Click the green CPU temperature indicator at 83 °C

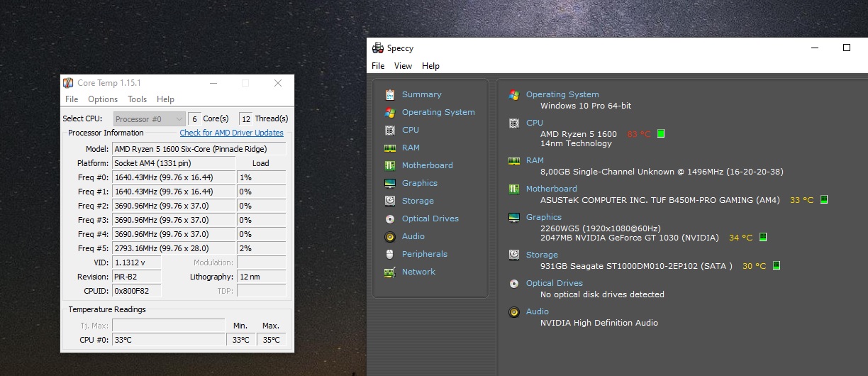click(661, 133)
